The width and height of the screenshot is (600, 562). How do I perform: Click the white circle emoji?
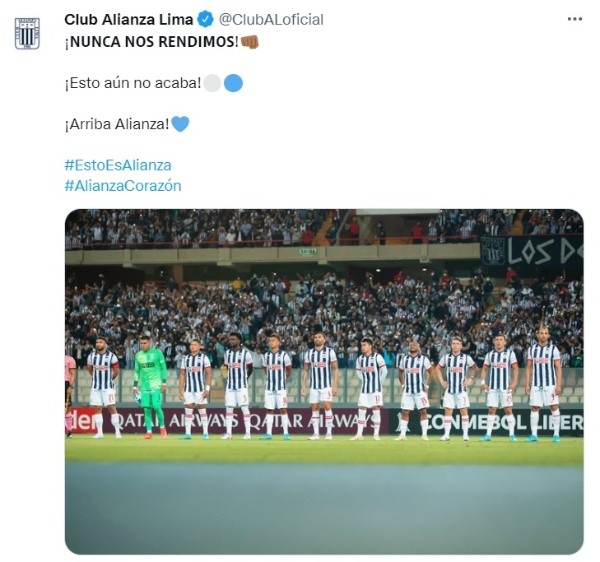click(x=212, y=83)
